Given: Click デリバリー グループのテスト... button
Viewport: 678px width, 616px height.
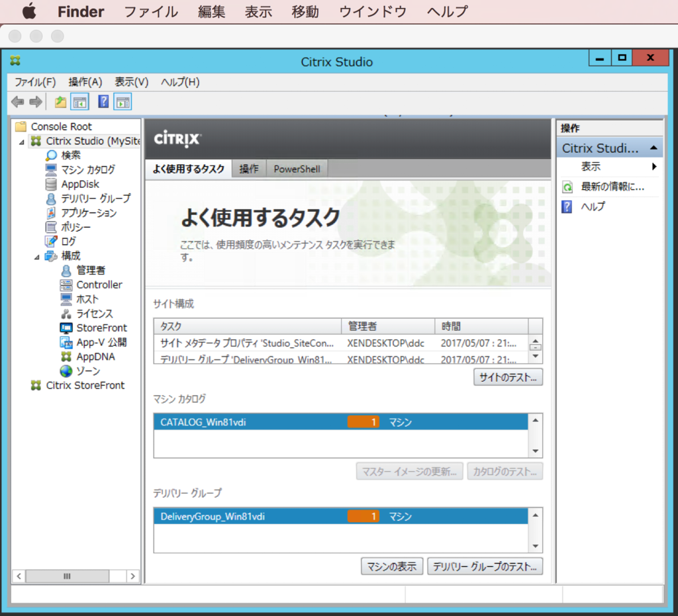Looking at the screenshot, I should point(485,566).
